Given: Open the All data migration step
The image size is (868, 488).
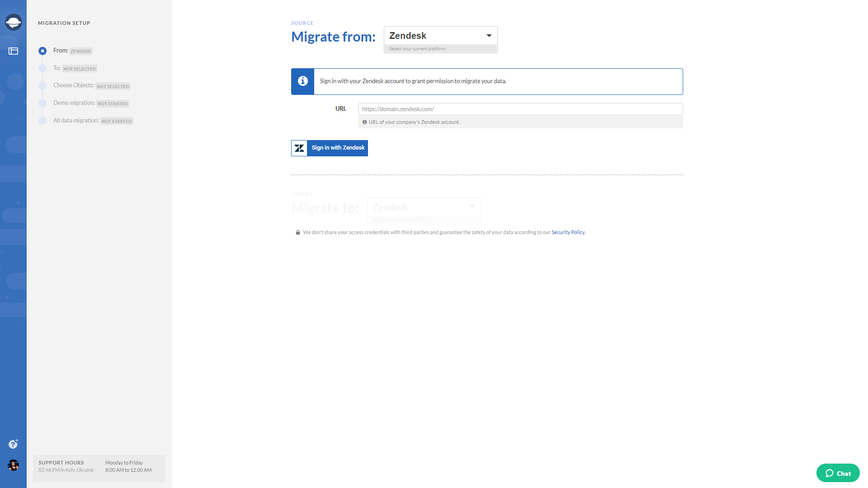Looking at the screenshot, I should pos(42,121).
